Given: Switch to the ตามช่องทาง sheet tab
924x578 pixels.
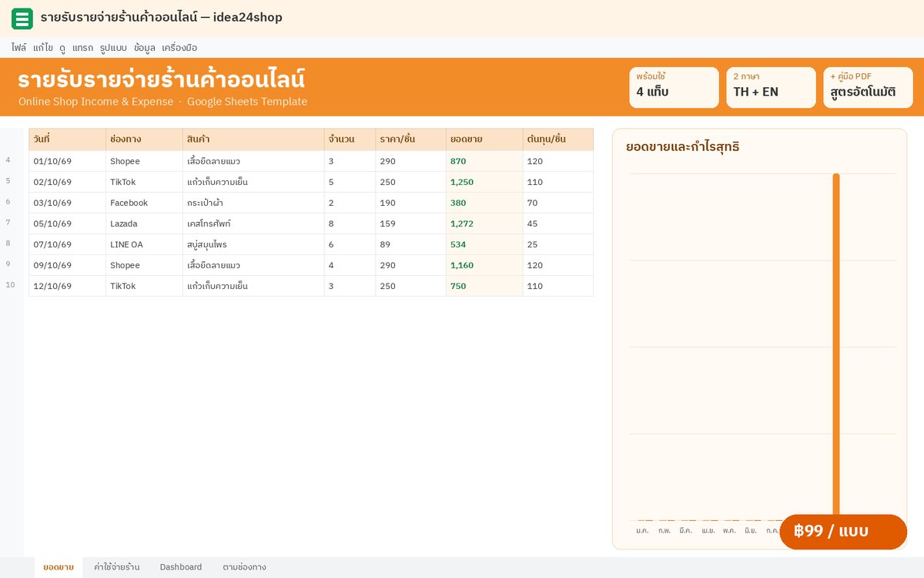Looking at the screenshot, I should (x=244, y=567).
